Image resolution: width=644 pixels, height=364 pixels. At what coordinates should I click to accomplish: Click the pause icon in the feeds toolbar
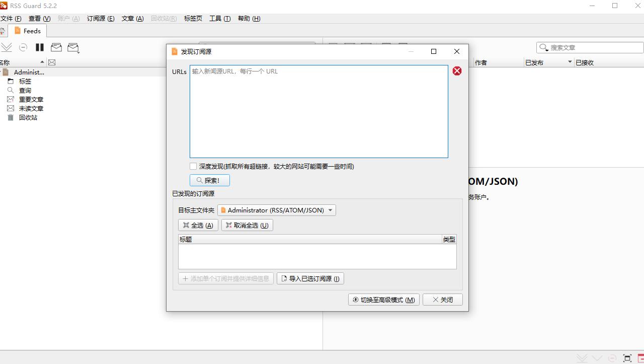(40, 47)
